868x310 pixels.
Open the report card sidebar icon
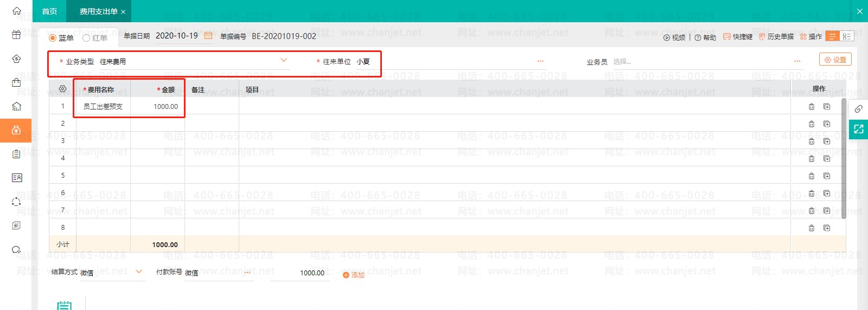click(16, 178)
